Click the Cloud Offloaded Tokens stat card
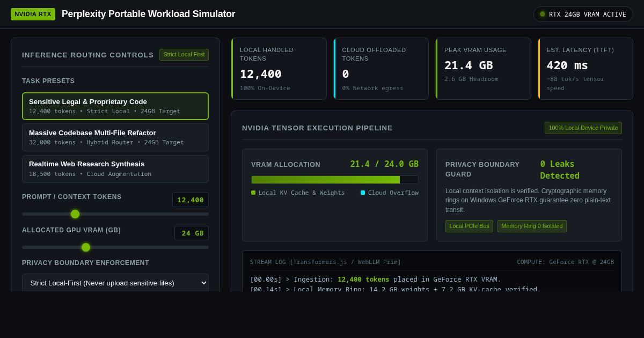 tap(381, 69)
